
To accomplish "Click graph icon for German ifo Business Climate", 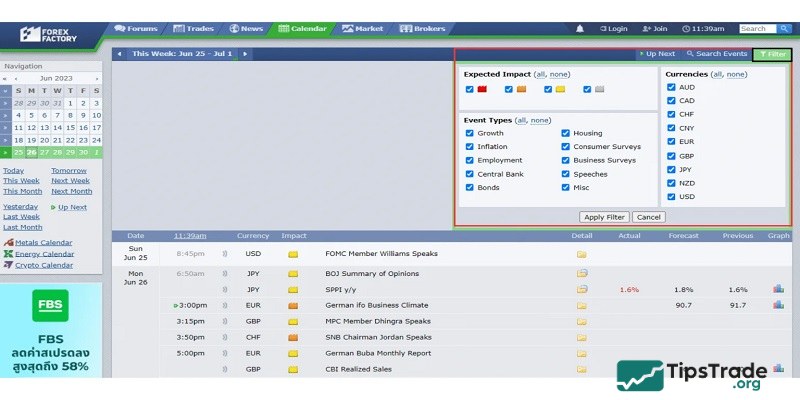I will [778, 305].
